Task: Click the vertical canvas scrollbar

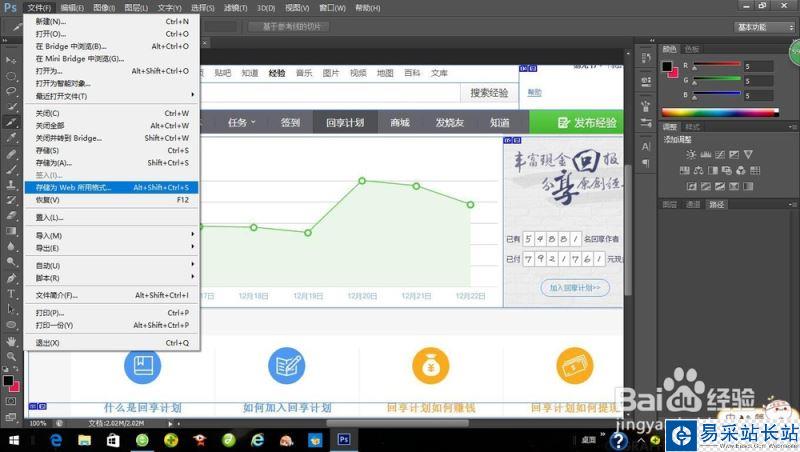Action: 628,232
